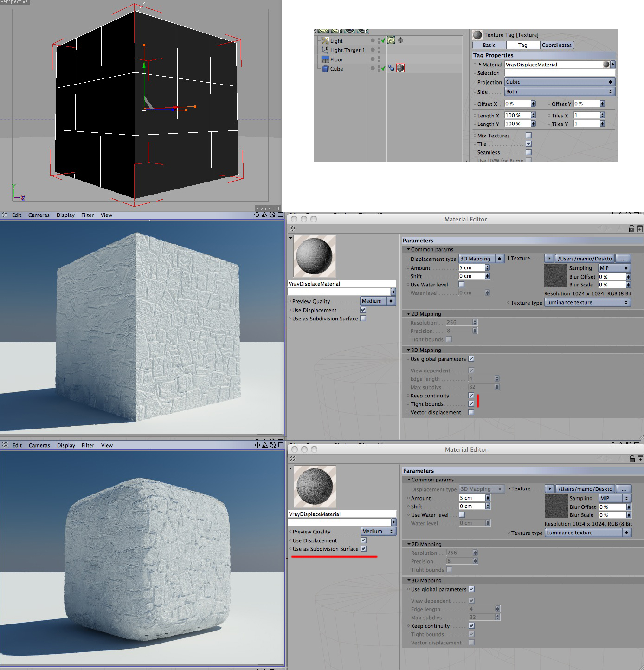Viewport: 644px width, 670px height.
Task: Click the move-camera icon in lower render viewport
Action: [257, 445]
